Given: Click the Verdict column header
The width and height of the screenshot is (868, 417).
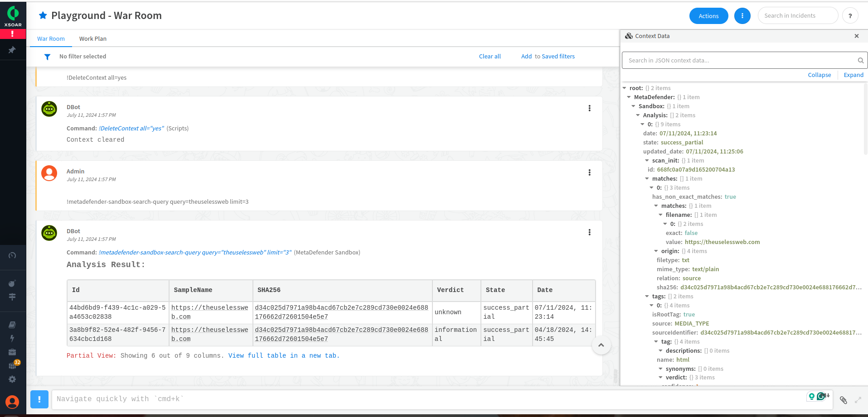Looking at the screenshot, I should pyautogui.click(x=456, y=290).
